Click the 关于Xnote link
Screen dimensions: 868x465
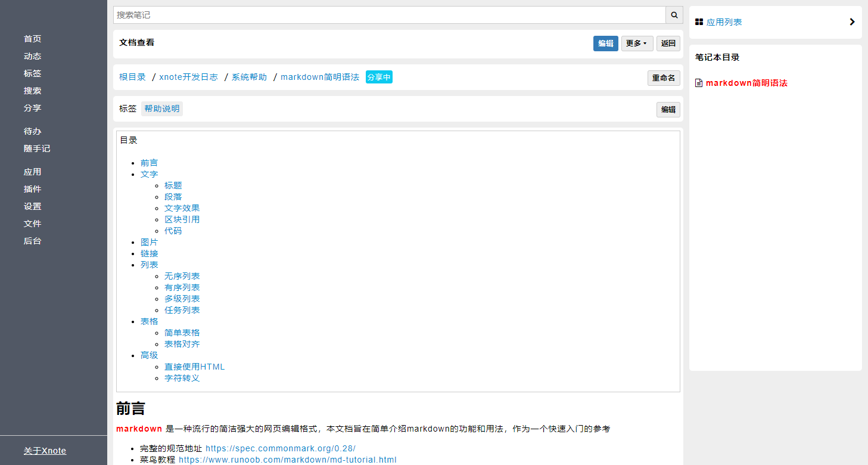[44, 450]
